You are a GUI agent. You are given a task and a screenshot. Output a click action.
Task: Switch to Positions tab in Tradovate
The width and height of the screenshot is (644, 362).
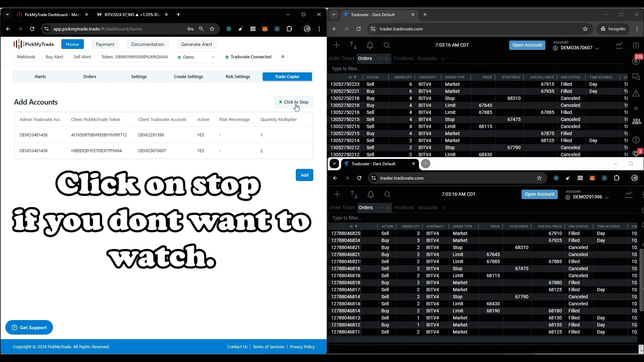tap(403, 58)
